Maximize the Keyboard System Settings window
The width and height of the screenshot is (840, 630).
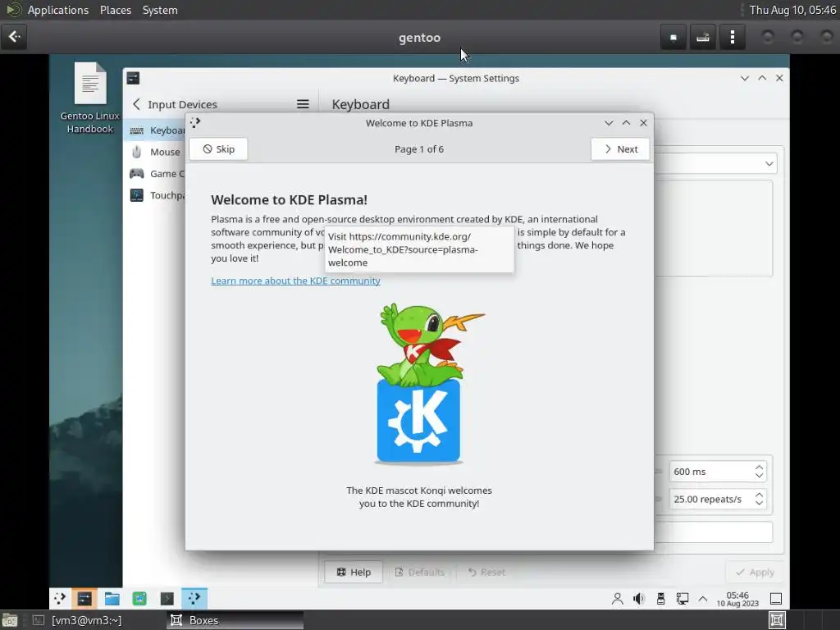coord(762,78)
